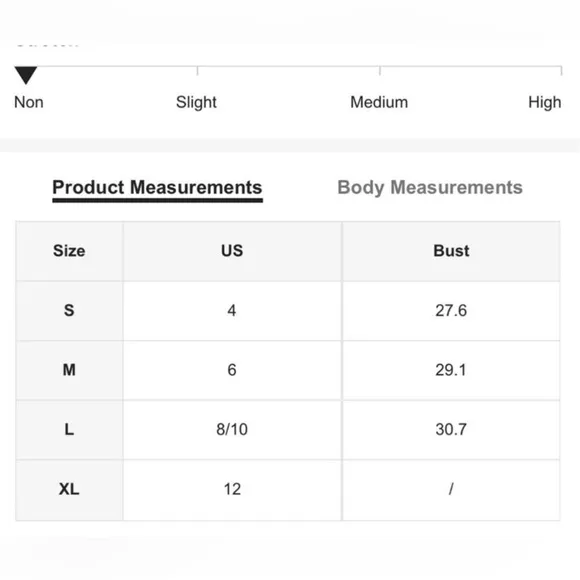The image size is (580, 580).
Task: Open the Product Measurements tab
Action: [x=158, y=188]
